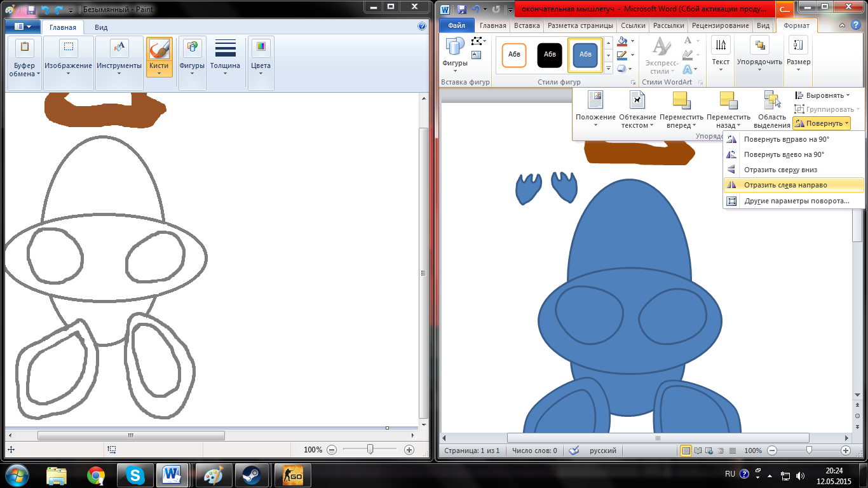Expand the Paint Инструменты group

tap(119, 61)
